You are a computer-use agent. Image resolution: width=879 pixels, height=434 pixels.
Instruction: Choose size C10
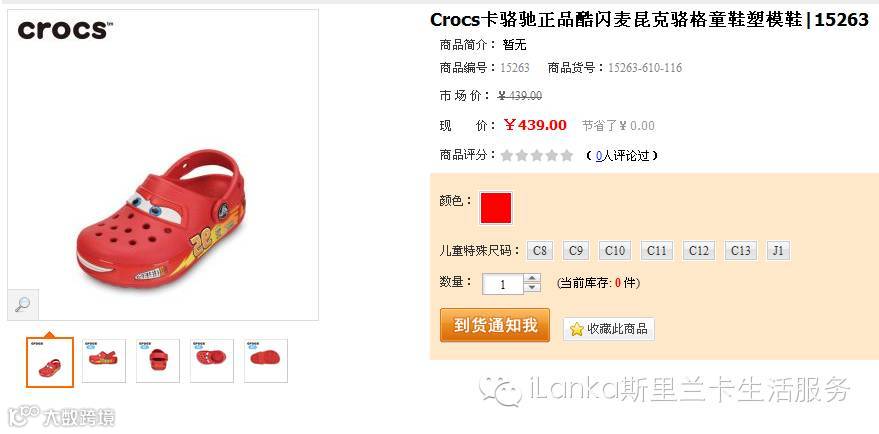pyautogui.click(x=614, y=251)
